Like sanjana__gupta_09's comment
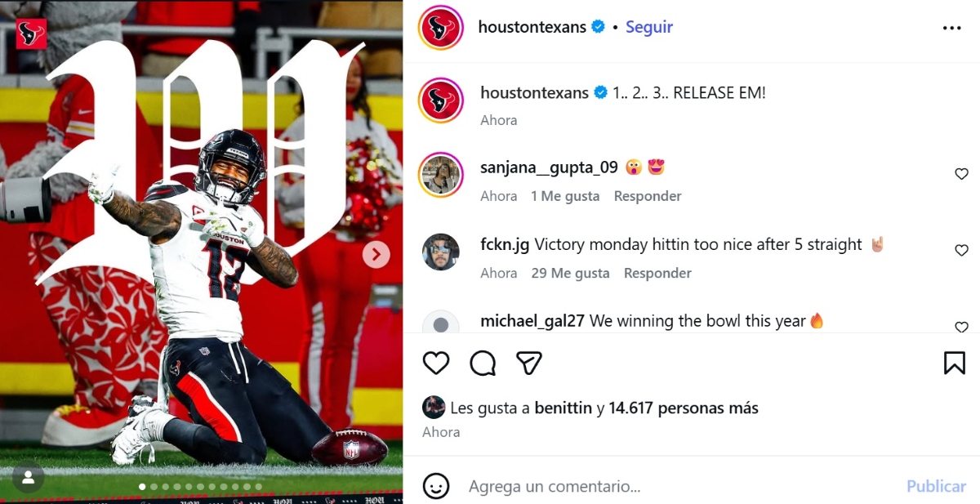Screen dimensions: 980x504 [x=961, y=174]
